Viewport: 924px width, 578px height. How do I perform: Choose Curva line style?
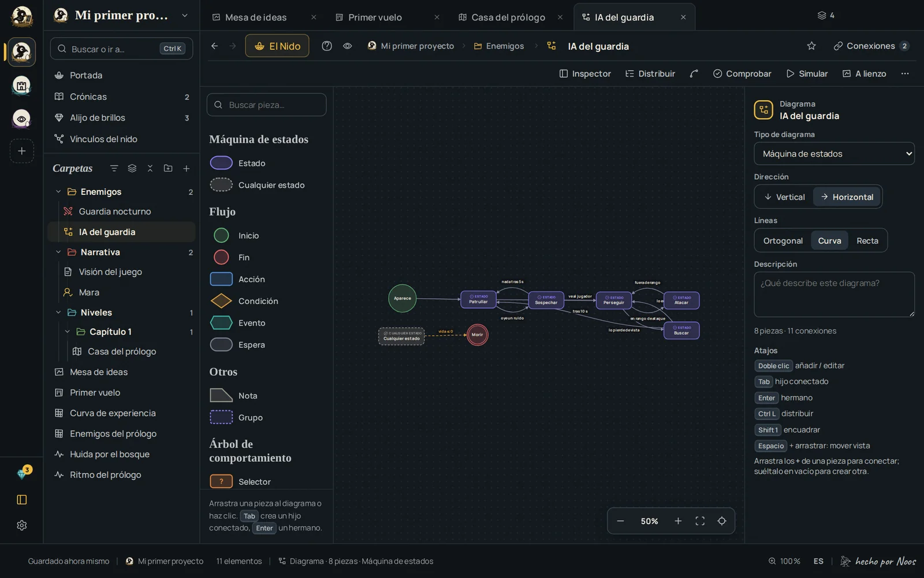pos(829,240)
